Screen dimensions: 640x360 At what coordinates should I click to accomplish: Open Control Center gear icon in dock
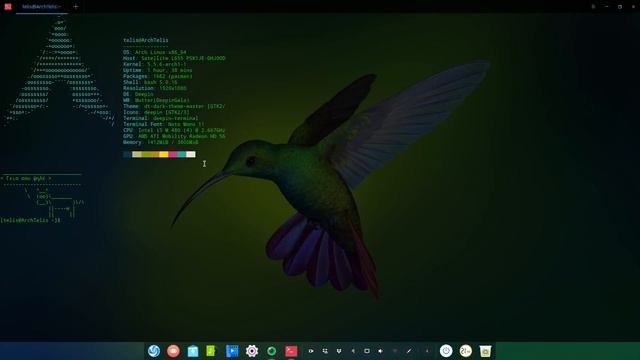pos(252,351)
